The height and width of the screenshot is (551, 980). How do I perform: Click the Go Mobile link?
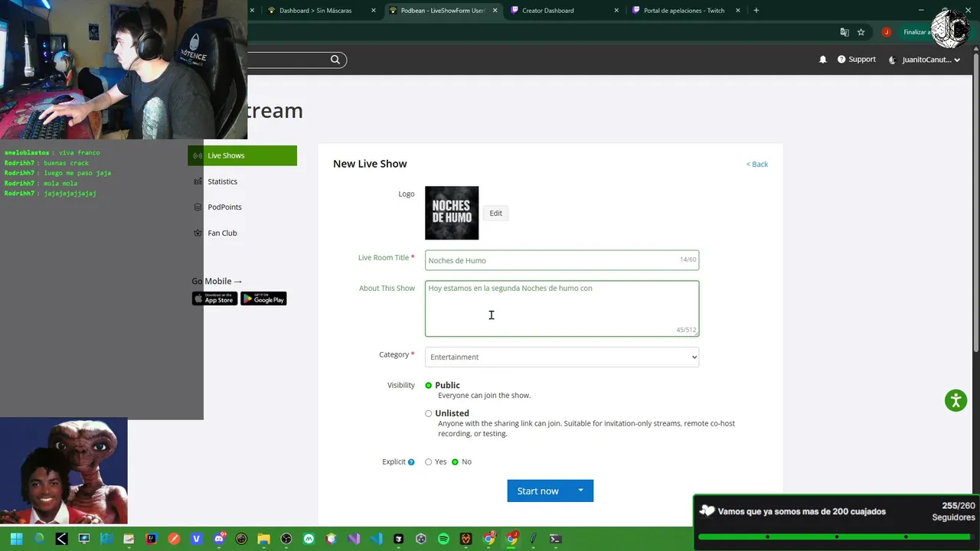pyautogui.click(x=217, y=281)
